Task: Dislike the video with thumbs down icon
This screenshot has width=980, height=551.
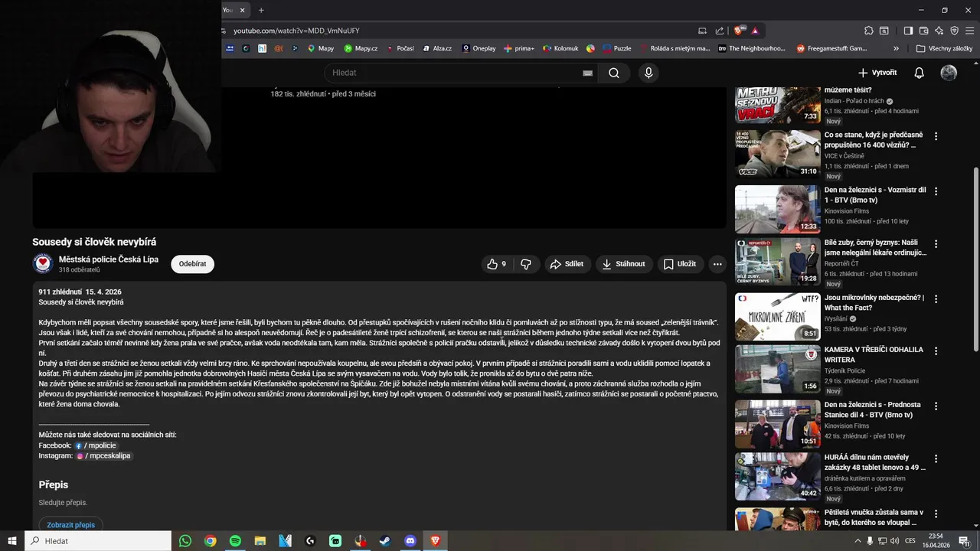Action: pyautogui.click(x=526, y=264)
